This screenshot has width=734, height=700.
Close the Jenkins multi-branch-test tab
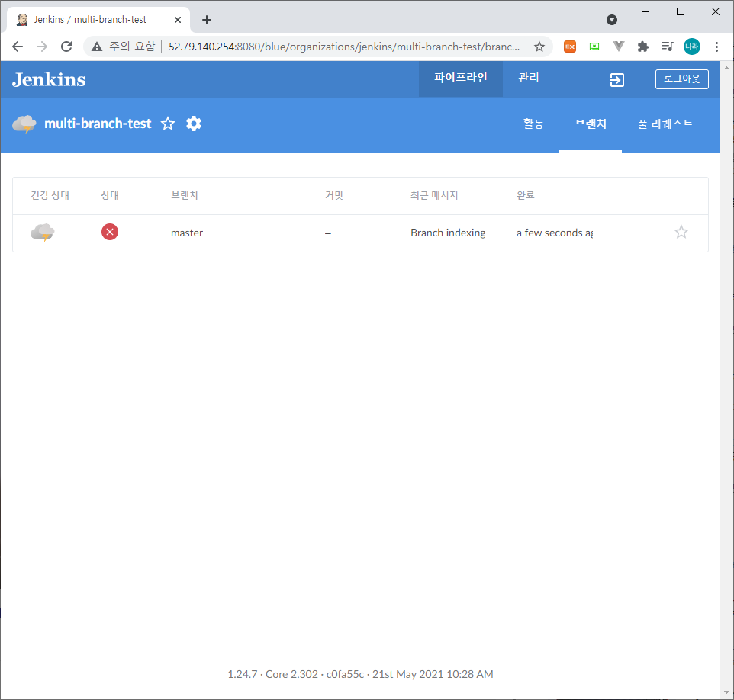pyautogui.click(x=178, y=20)
